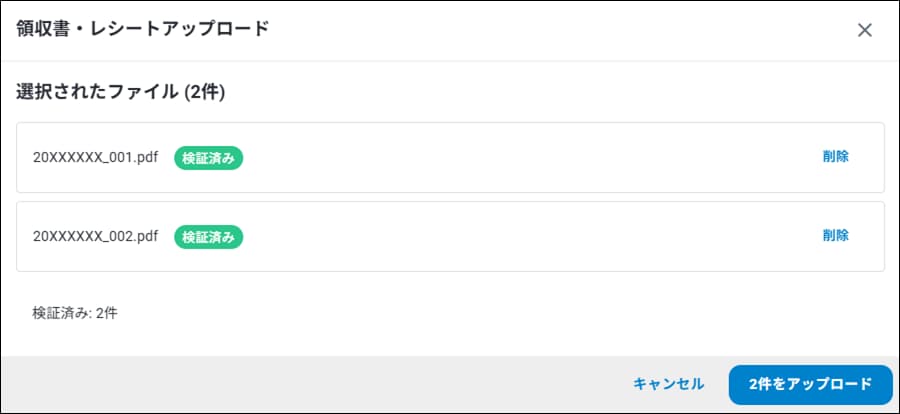The width and height of the screenshot is (900, 414).
Task: Click the 検証済み: 2件 summary text
Action: (75, 313)
